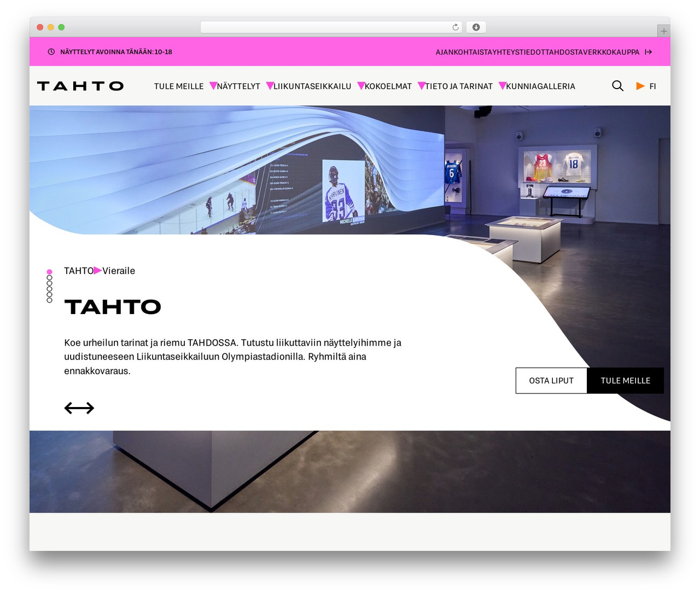Select the fourth slide indicator dot
700x593 pixels.
click(x=50, y=289)
